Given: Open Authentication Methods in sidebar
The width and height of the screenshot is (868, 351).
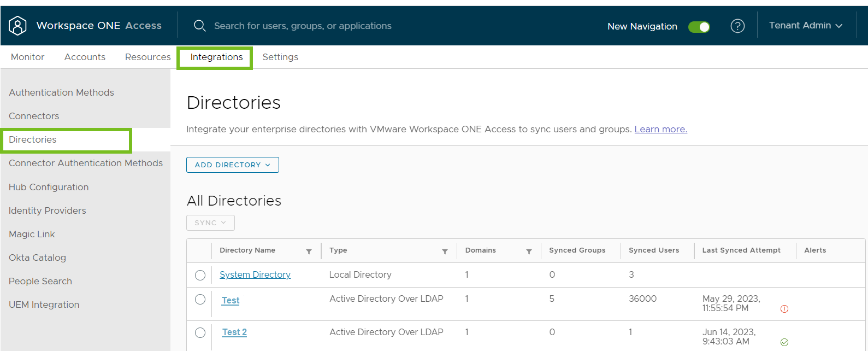Looking at the screenshot, I should 61,92.
